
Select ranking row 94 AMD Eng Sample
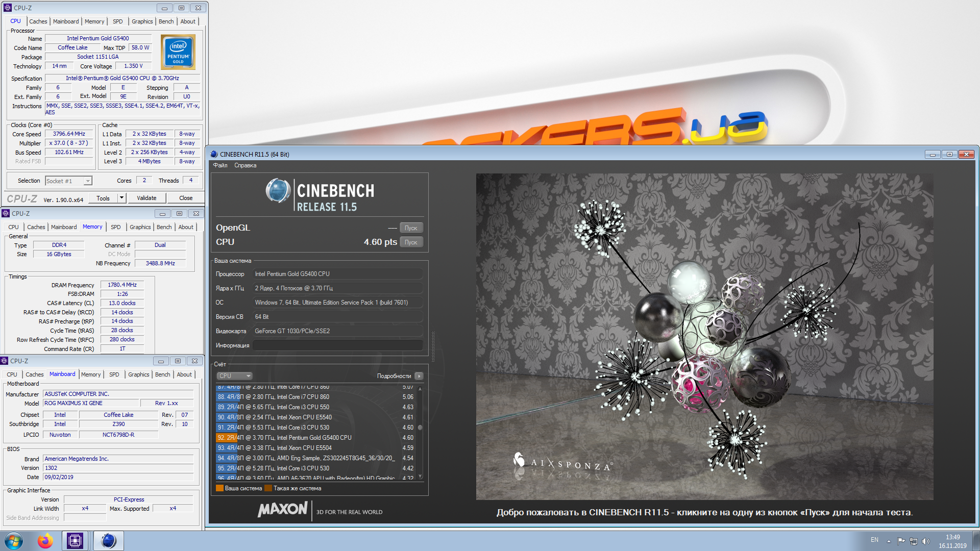point(315,458)
